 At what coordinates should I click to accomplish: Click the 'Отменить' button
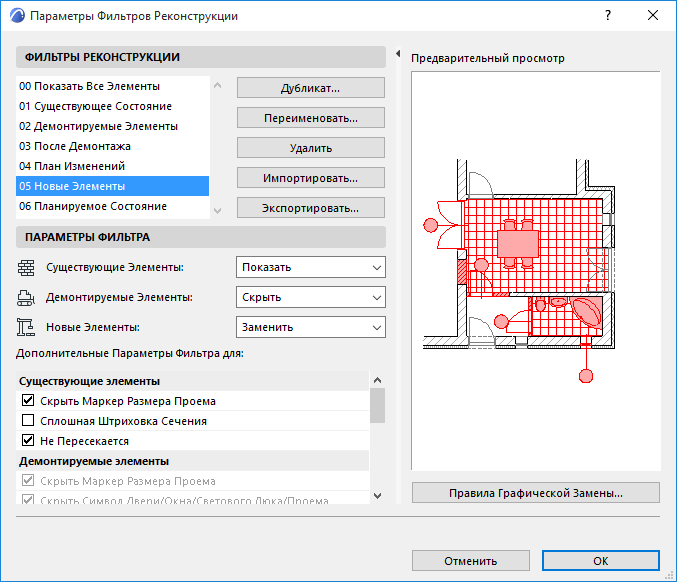[471, 561]
